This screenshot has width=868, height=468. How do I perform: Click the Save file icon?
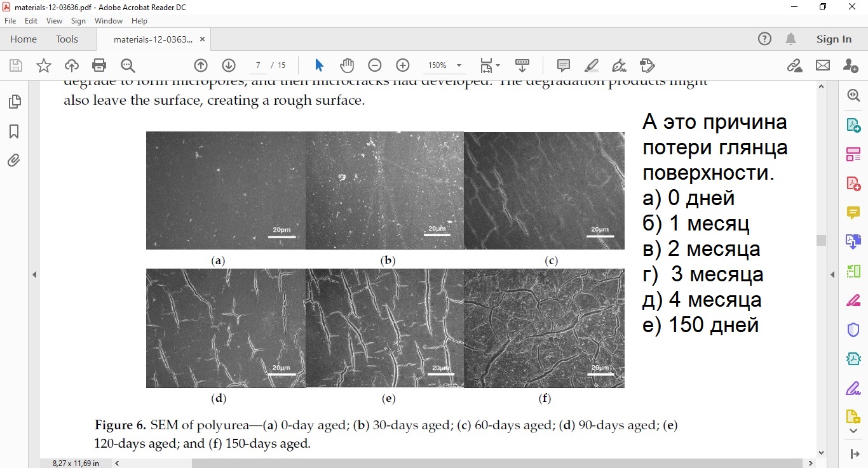pos(16,65)
